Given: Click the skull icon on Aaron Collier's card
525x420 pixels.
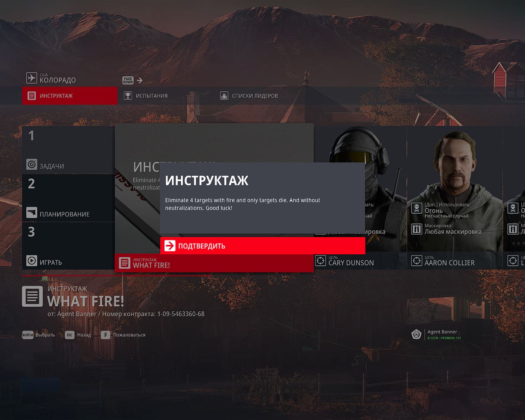Looking at the screenshot, I should tap(417, 208).
